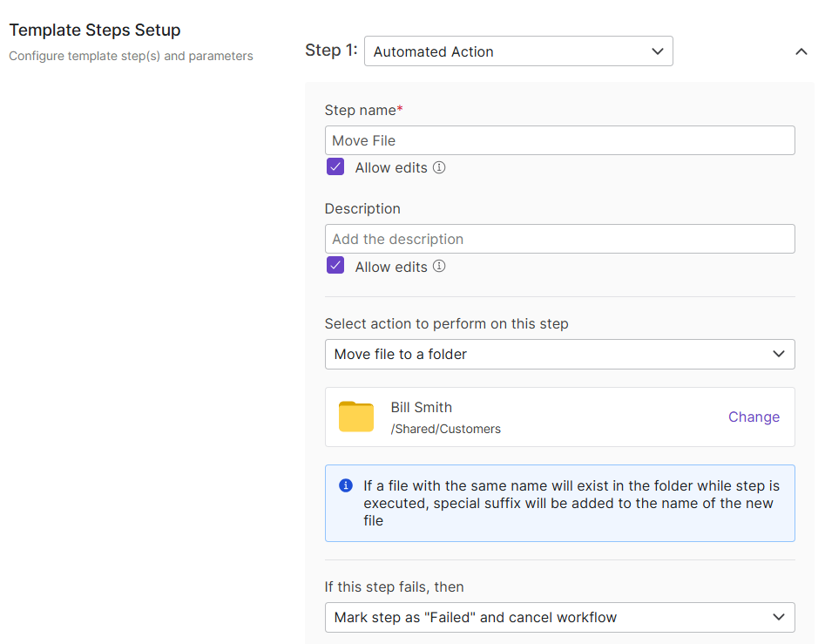The image size is (825, 644).
Task: Click info icon next to Step name's Allow edits
Action: click(x=439, y=167)
